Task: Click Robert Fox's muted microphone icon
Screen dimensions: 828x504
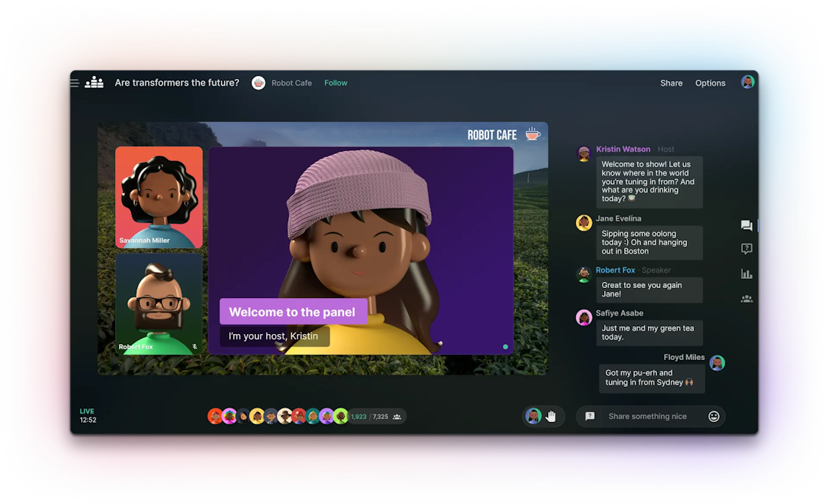Action: pyautogui.click(x=194, y=347)
